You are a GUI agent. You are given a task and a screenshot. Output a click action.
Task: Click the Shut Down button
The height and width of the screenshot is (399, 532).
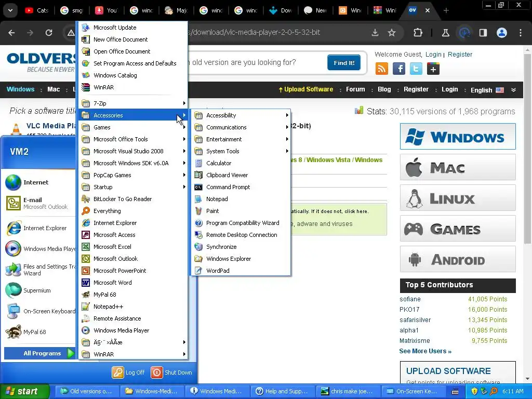pyautogui.click(x=171, y=373)
